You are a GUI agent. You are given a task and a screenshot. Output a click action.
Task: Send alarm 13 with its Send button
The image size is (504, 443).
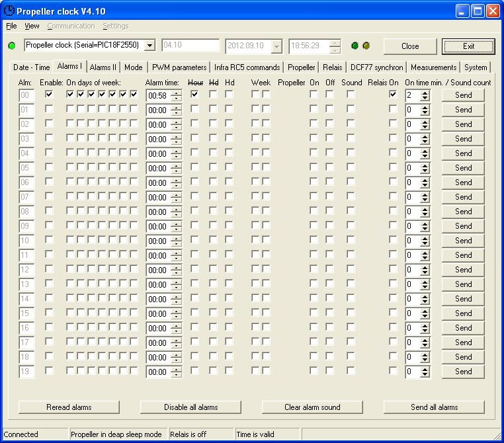(x=463, y=284)
